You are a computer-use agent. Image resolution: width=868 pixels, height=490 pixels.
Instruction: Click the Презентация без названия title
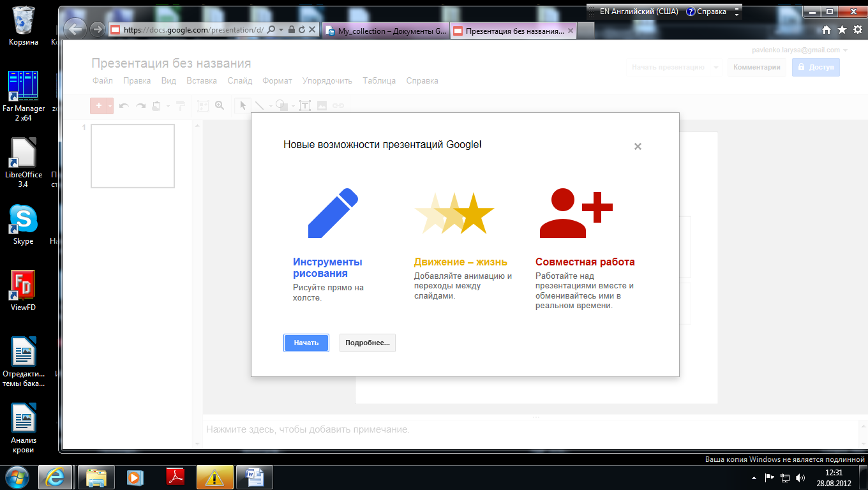point(171,63)
